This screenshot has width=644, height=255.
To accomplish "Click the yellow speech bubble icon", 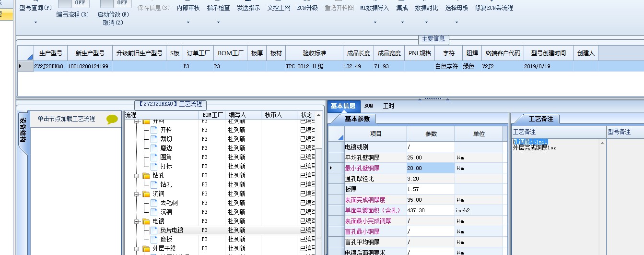I will pos(112,119).
